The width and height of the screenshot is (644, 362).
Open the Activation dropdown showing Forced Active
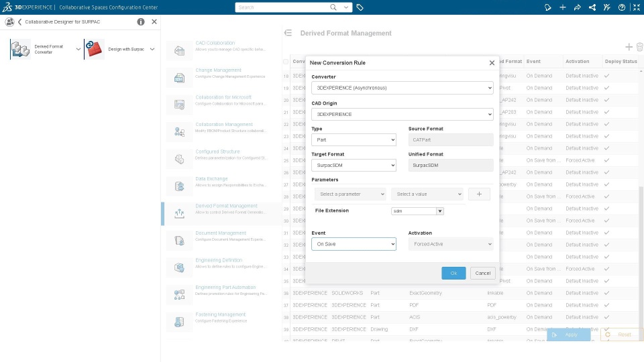[451, 244]
